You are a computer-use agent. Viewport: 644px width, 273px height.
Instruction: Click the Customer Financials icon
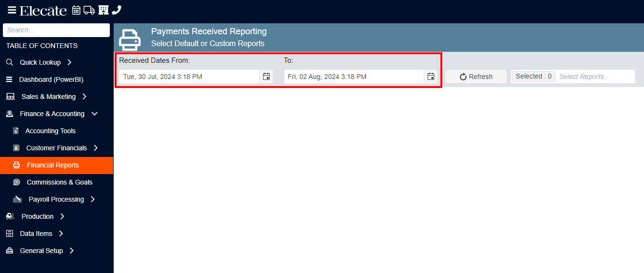(x=16, y=148)
